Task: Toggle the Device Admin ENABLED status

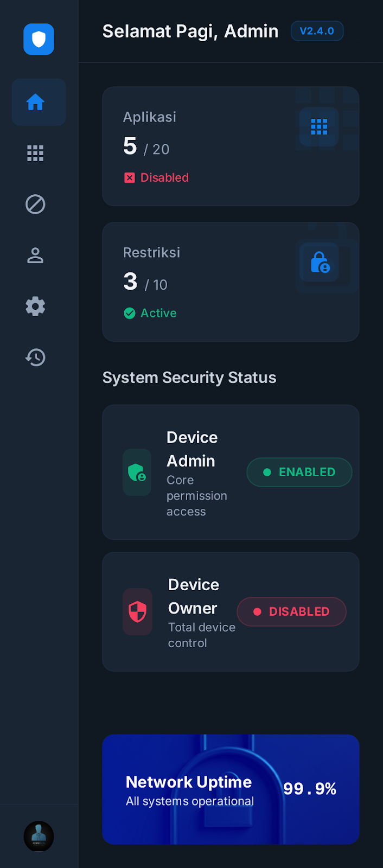Action: (x=299, y=472)
